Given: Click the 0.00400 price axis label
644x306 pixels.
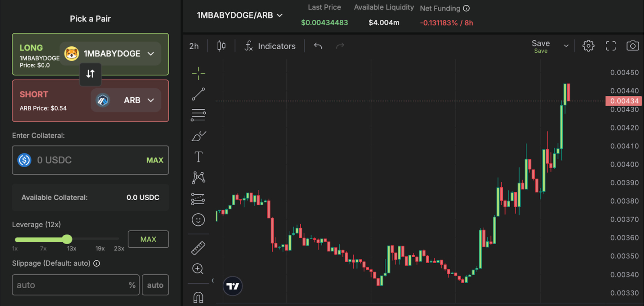Looking at the screenshot, I should coord(624,164).
